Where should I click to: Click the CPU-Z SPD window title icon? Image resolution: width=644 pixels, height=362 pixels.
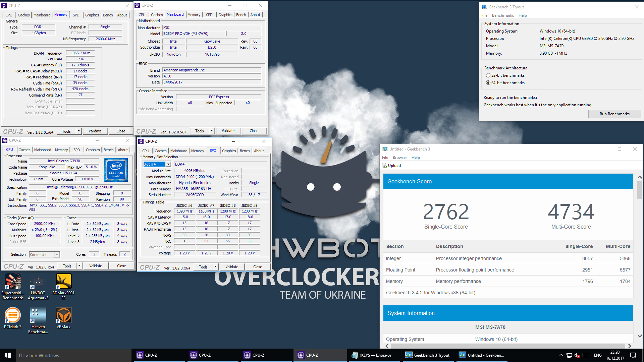[141, 141]
